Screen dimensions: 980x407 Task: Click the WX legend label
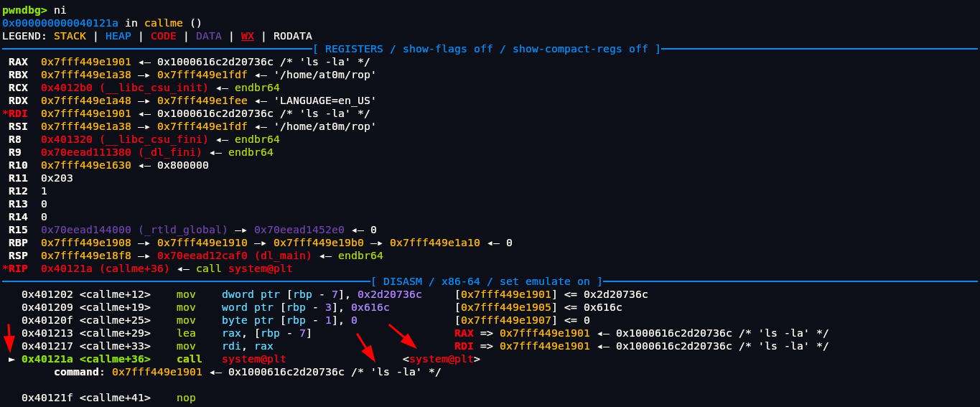pos(248,36)
